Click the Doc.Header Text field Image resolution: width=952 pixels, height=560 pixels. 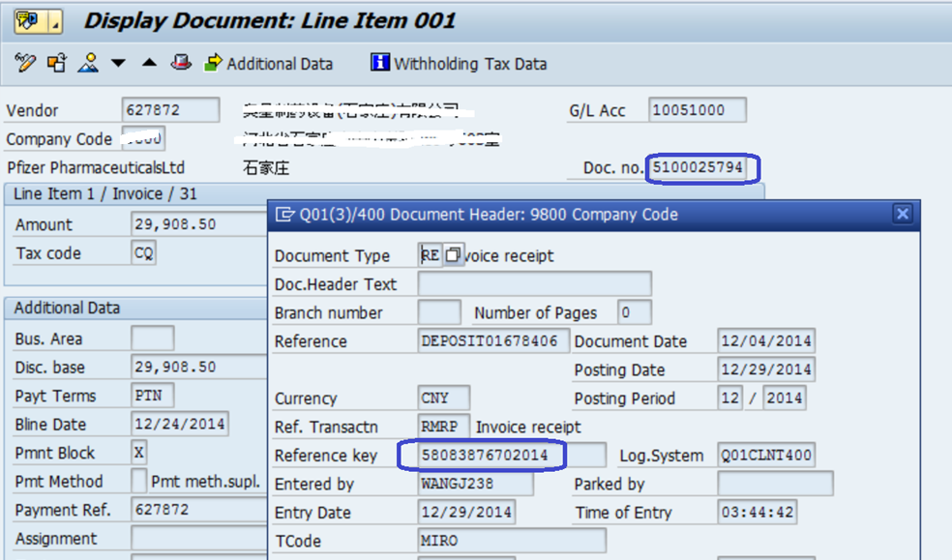[534, 283]
